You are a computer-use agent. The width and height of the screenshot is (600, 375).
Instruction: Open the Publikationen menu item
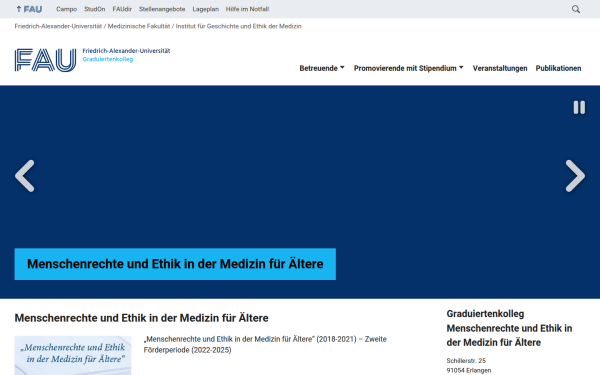click(558, 68)
